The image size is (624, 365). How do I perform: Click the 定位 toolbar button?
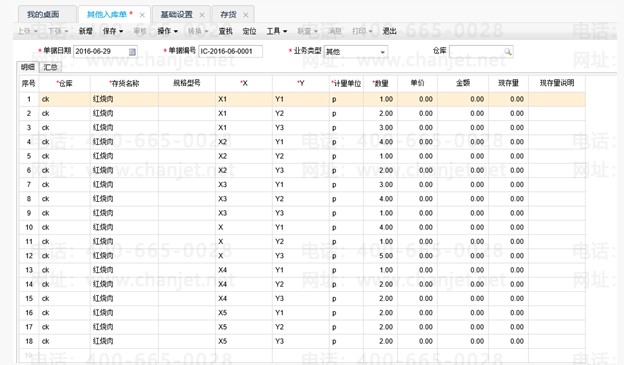pyautogui.click(x=249, y=31)
